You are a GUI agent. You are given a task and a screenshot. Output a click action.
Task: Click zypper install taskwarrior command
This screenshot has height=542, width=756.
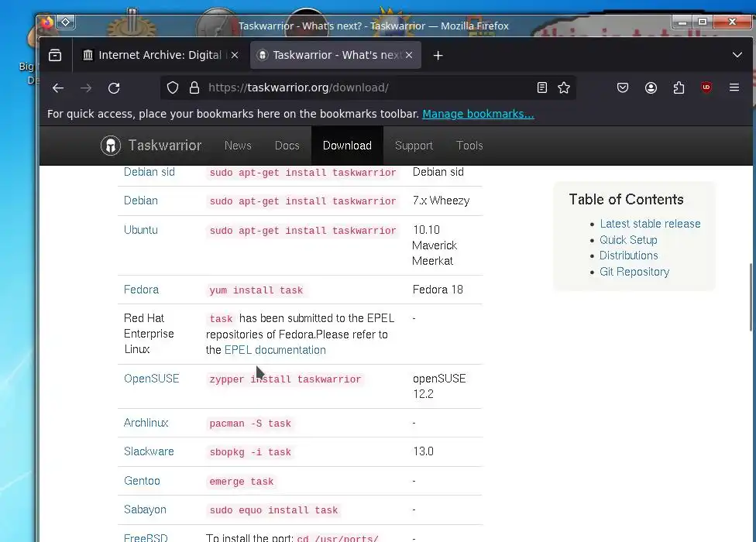[x=285, y=379]
